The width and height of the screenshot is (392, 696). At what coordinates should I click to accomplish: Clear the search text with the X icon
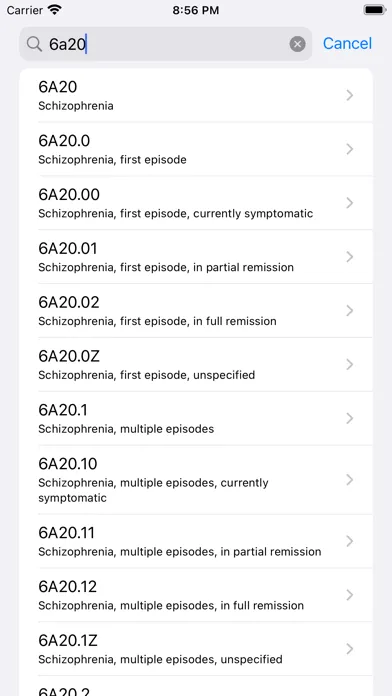coord(297,44)
